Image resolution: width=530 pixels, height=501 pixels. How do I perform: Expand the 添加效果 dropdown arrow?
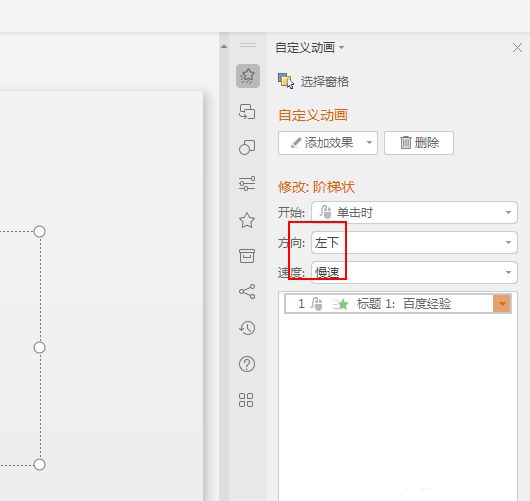[369, 143]
